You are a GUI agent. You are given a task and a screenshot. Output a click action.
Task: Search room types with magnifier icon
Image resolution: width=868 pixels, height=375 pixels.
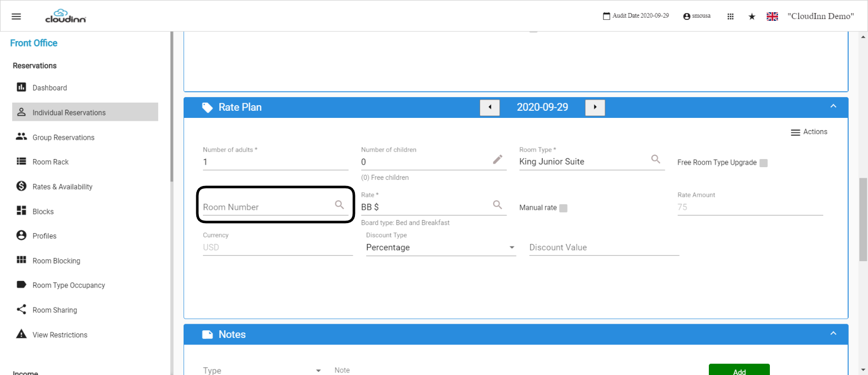656,159
